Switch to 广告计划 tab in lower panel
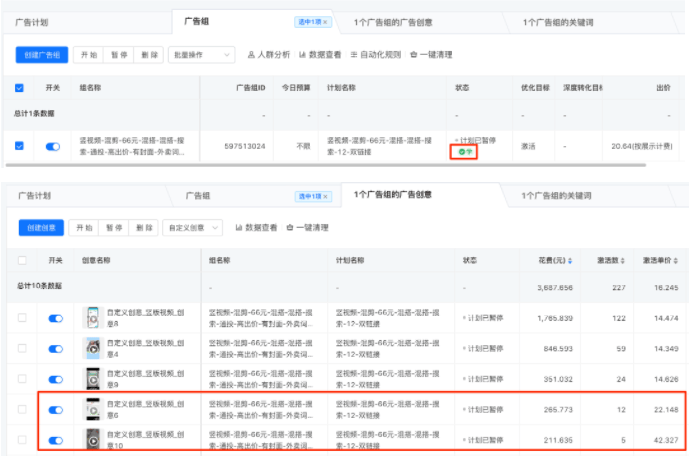The height and width of the screenshot is (458, 696). (x=35, y=196)
